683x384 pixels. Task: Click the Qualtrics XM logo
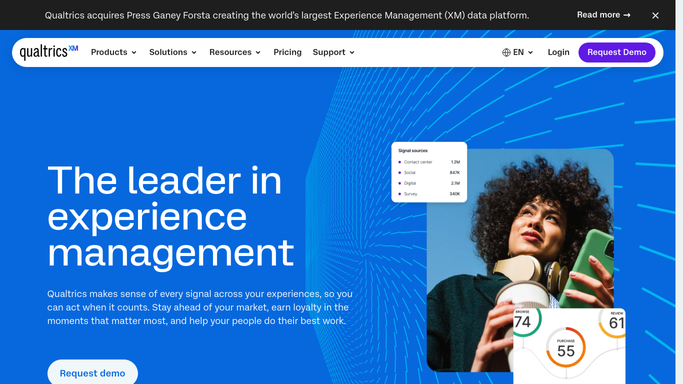49,52
